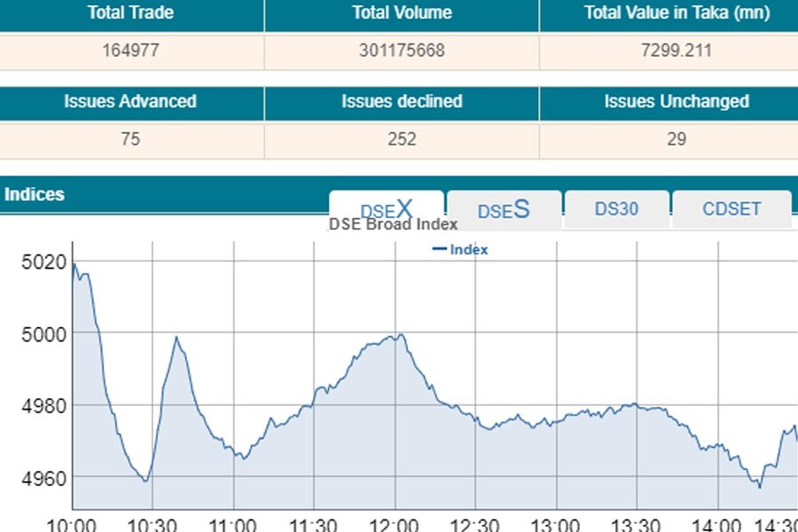Show the CDSET index chart tab

coord(731,209)
